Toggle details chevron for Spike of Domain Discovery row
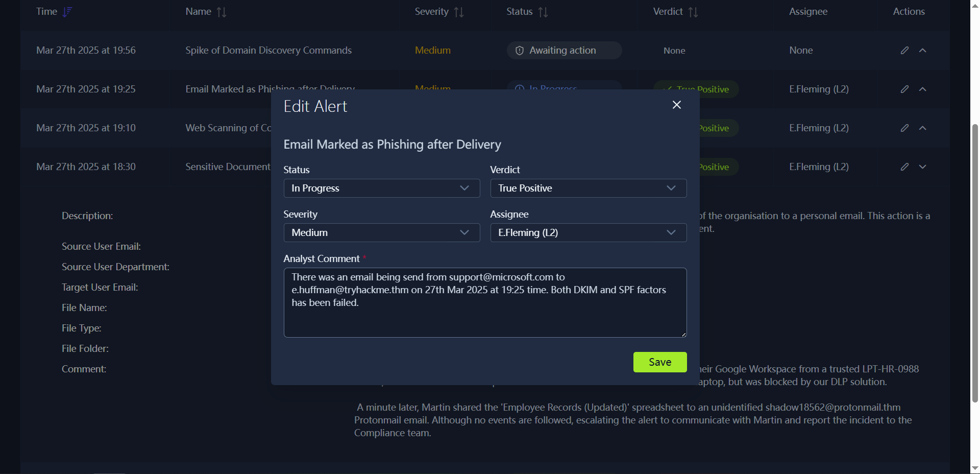Screen dimensions: 980x474 [923, 50]
